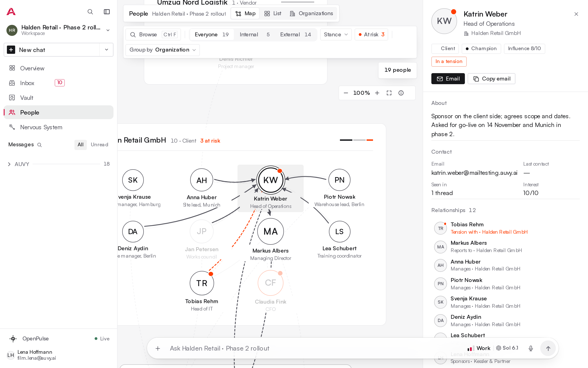Viewport: 588px width, 368px height.
Task: Open the Stance dropdown
Action: point(336,34)
